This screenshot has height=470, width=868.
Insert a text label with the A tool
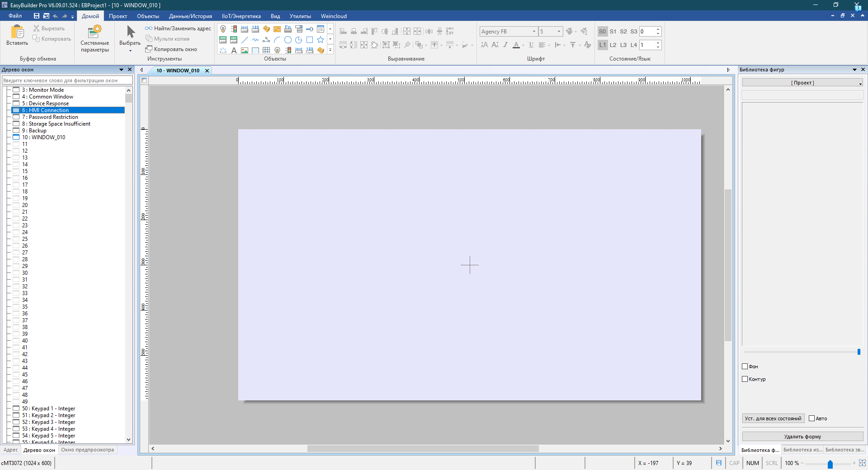234,50
